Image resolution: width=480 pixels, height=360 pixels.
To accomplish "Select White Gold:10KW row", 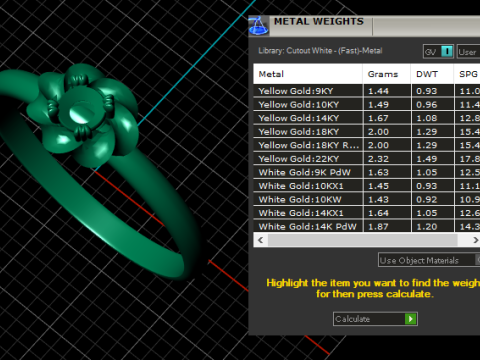I will (367, 199).
